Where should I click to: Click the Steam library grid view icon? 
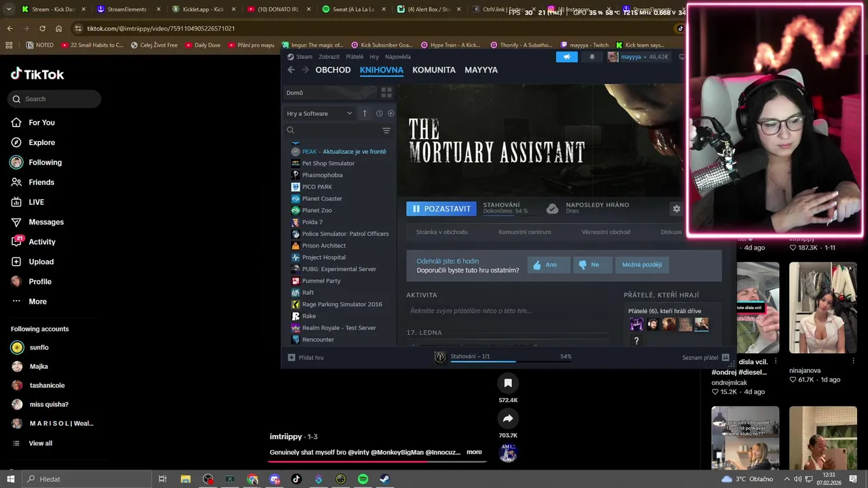(x=387, y=93)
